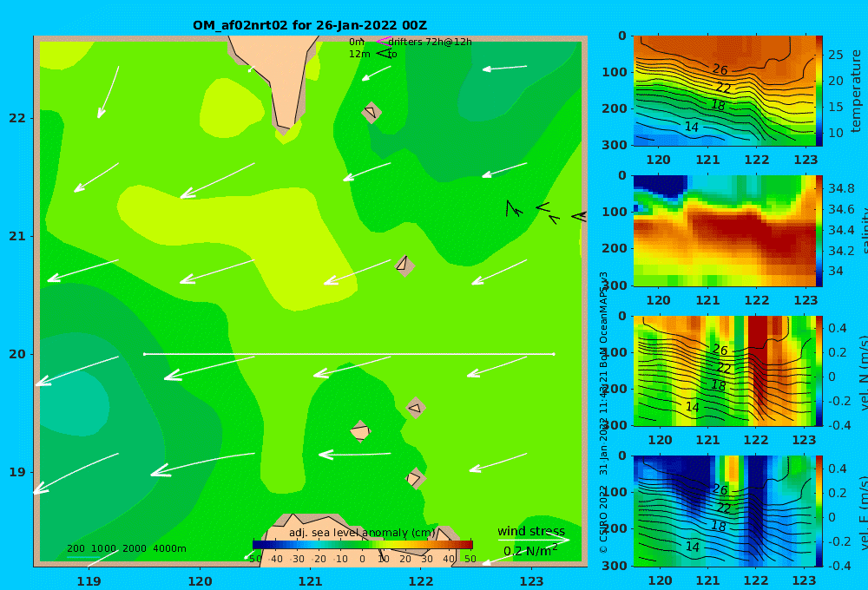Open the temperature cross-section panel
868x590 pixels.
point(724,91)
